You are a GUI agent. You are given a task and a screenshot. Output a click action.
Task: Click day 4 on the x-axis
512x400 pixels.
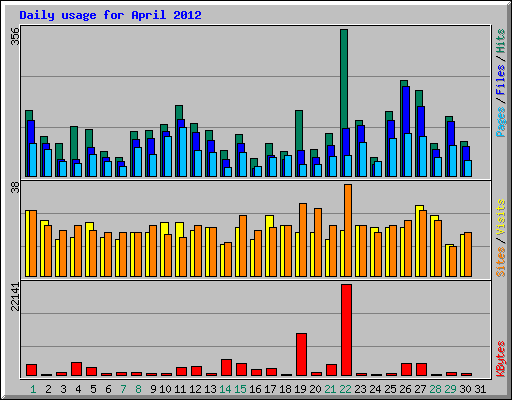coord(78,389)
